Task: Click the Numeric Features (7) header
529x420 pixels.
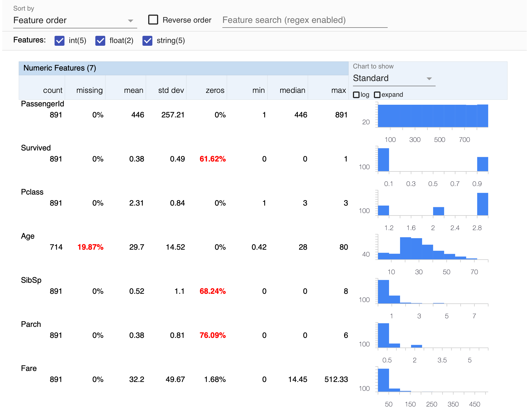Action: (x=60, y=68)
